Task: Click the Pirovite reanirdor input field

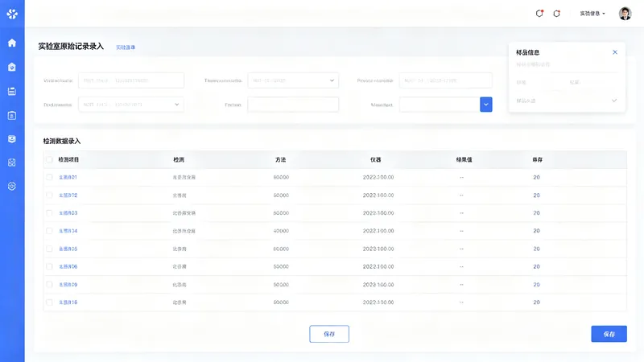Action: (x=446, y=80)
